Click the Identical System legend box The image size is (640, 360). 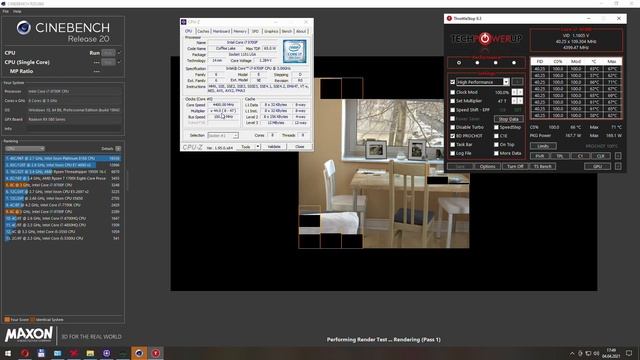click(x=33, y=320)
